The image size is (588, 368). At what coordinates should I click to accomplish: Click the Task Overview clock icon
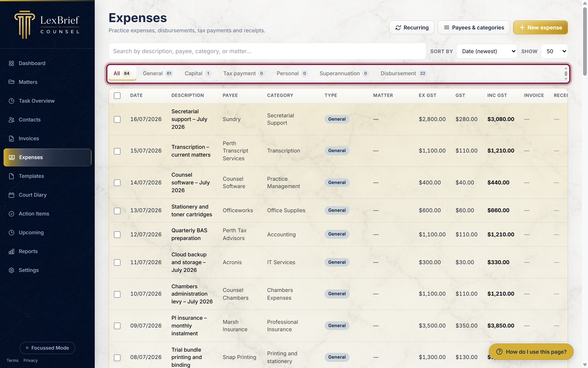click(11, 101)
